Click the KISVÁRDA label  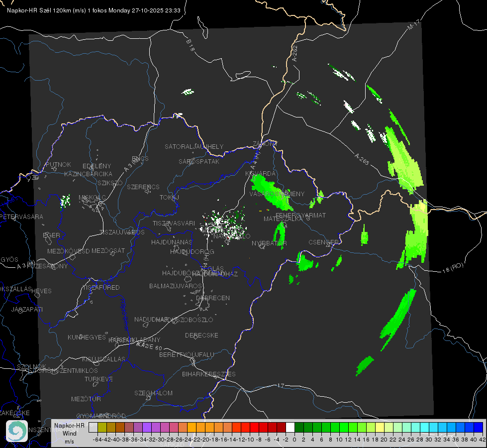click(x=261, y=174)
